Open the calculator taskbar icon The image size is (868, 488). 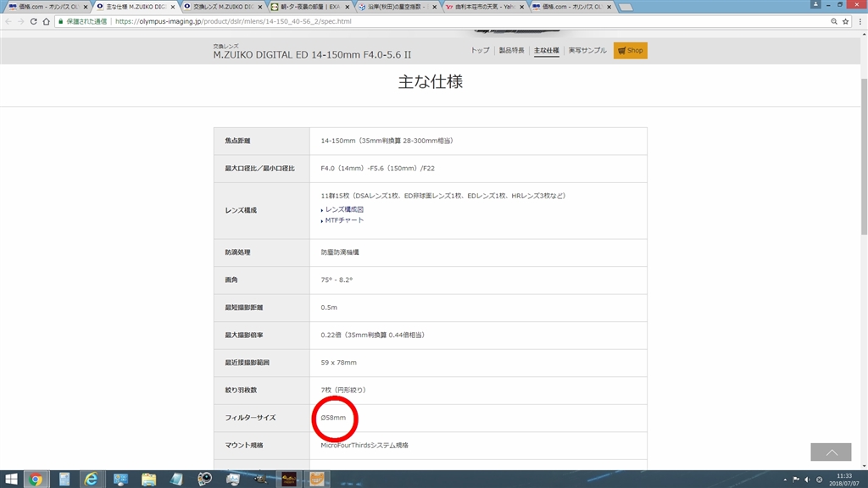[64, 480]
